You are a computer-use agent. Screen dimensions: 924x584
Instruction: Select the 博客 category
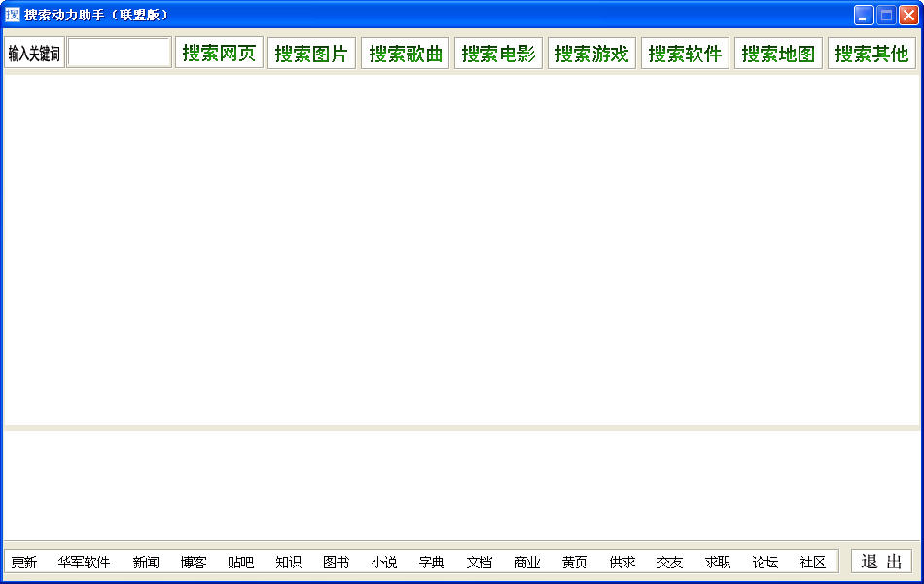coord(194,563)
